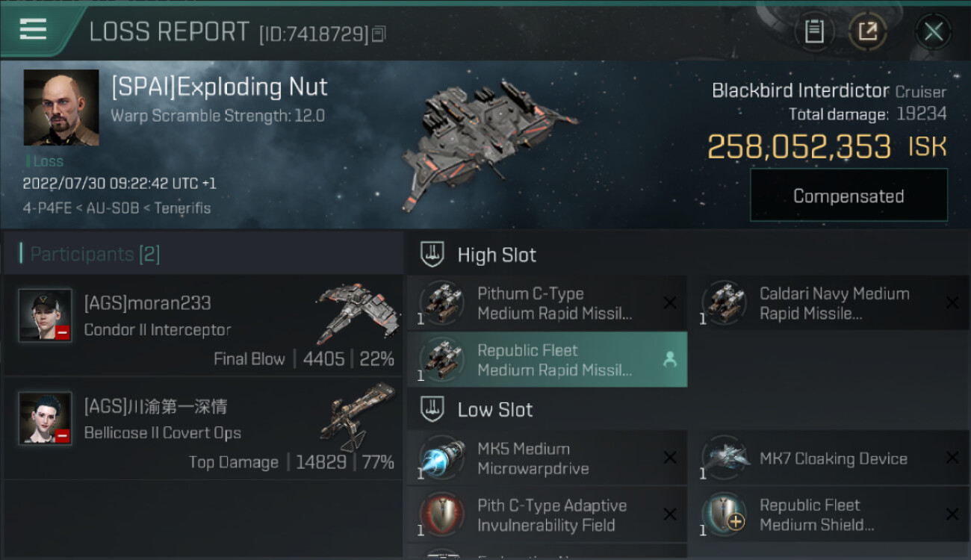Share the loss report externally
This screenshot has width=971, height=560.
pyautogui.click(x=867, y=31)
